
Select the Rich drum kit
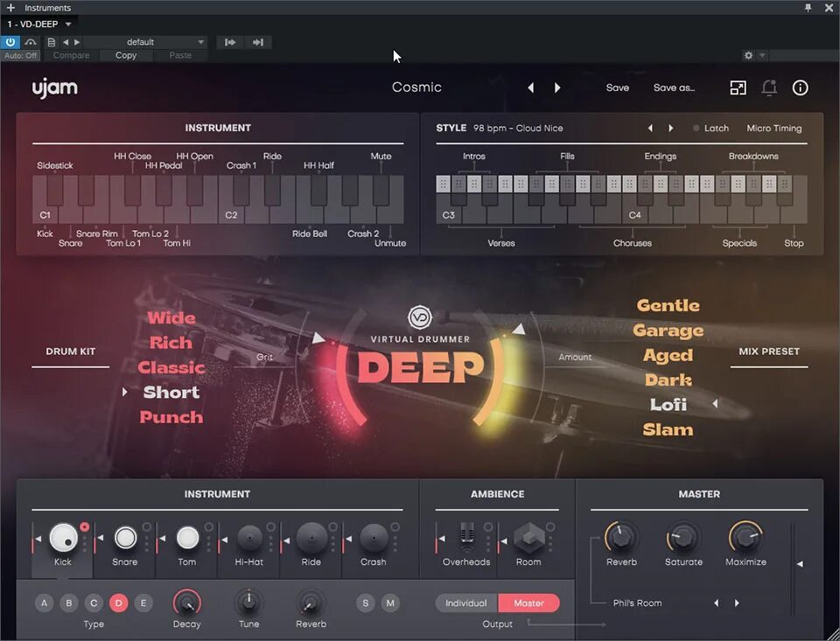[x=171, y=342]
